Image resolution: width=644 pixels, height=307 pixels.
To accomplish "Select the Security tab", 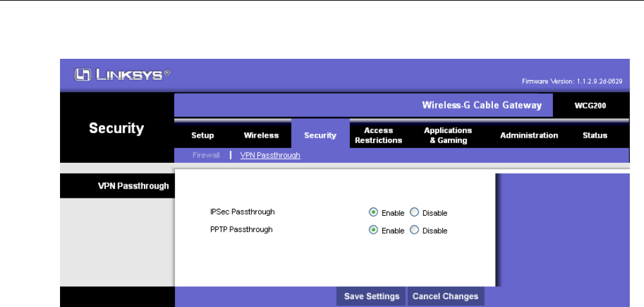I will (x=320, y=135).
